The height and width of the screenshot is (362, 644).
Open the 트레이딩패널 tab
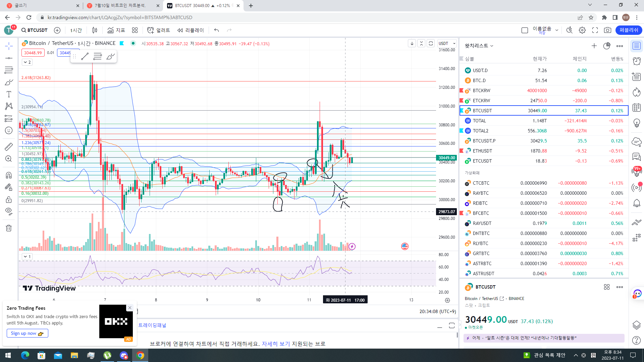(152, 325)
